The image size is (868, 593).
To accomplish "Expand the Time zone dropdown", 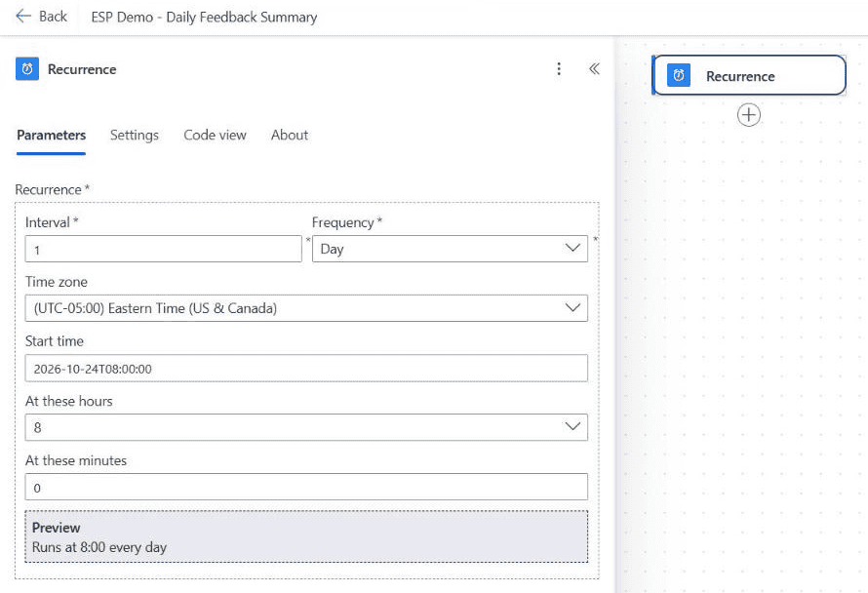I will point(306,308).
